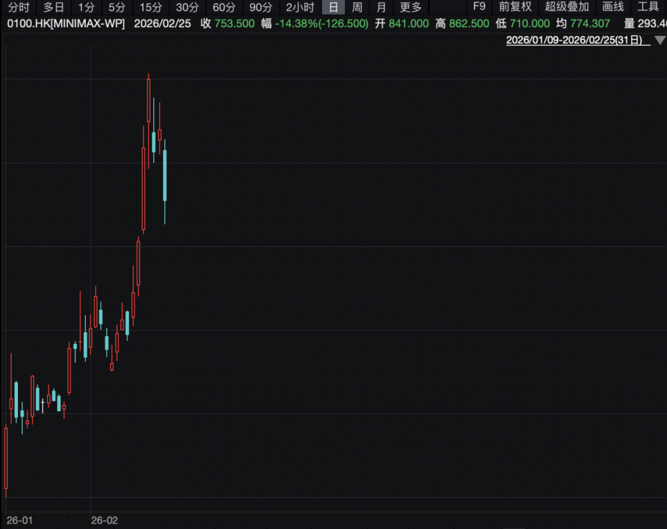Select the 多日 multi-day view
Viewport: 667px width, 529px height.
53,7
